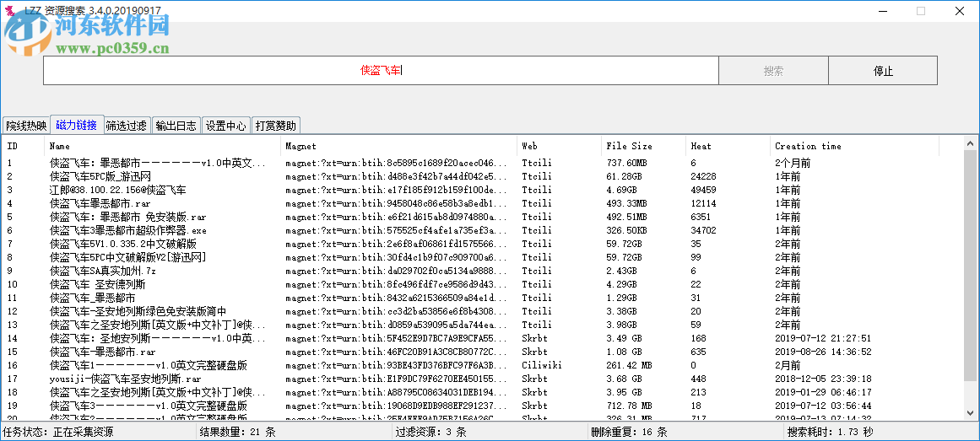Click the heat value 49459

[x=703, y=190]
